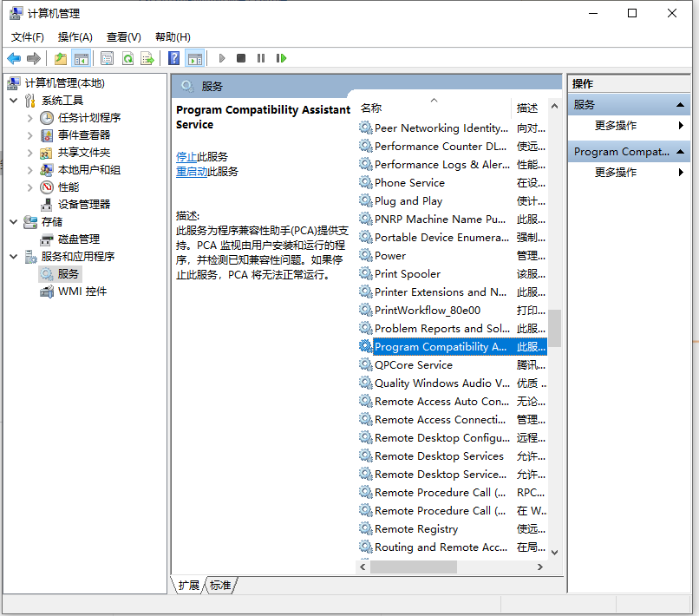Collapse the 系统工具 tree node
The height and width of the screenshot is (616, 699).
[12, 100]
